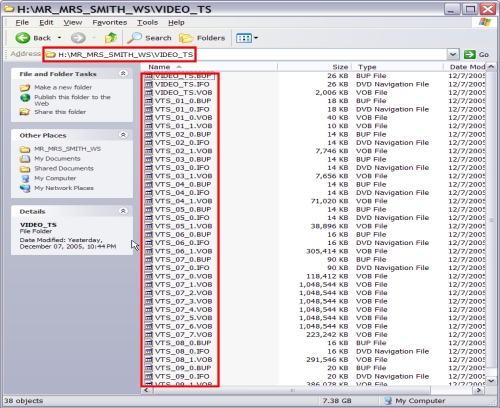Click My Computer icon in status bar
This screenshot has width=500, height=408.
pyautogui.click(x=388, y=401)
